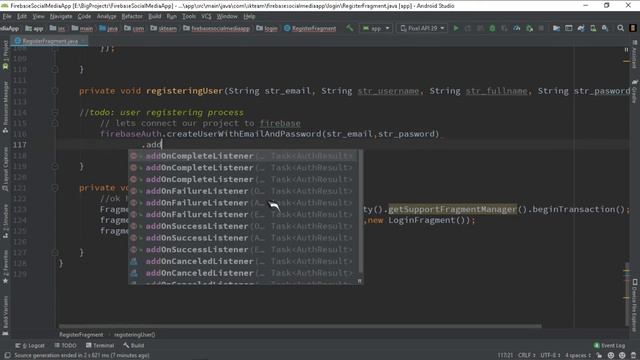Open the Pixel API 29 device dropdown
The width and height of the screenshot is (640, 360).
(422, 28)
